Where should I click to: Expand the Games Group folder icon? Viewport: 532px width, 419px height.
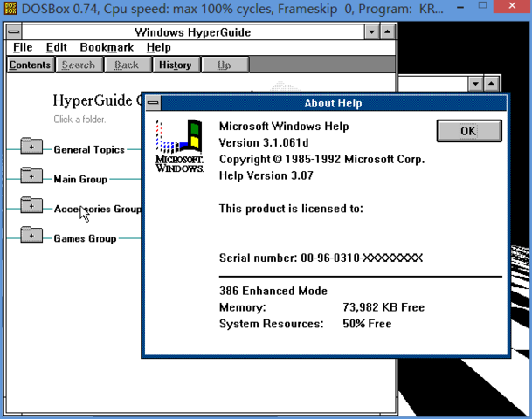31,235
